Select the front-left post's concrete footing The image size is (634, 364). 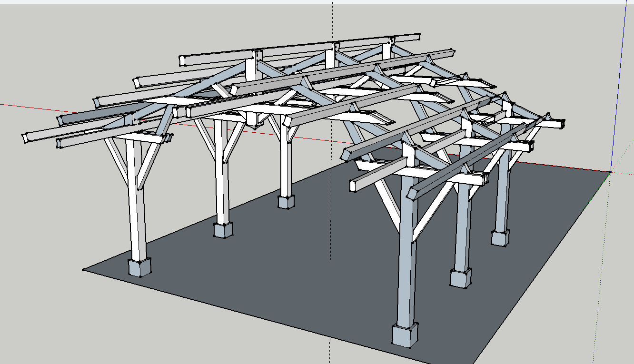[139, 267]
